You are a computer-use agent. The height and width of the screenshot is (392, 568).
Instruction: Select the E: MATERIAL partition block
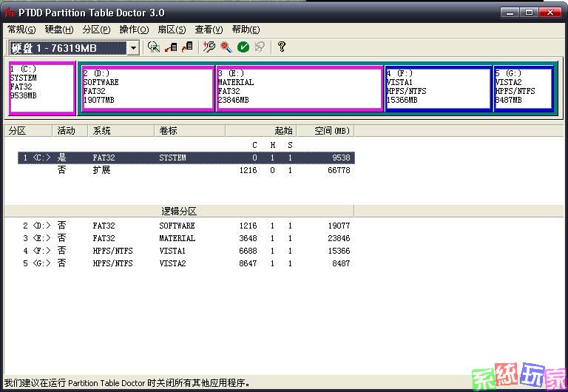coord(300,89)
